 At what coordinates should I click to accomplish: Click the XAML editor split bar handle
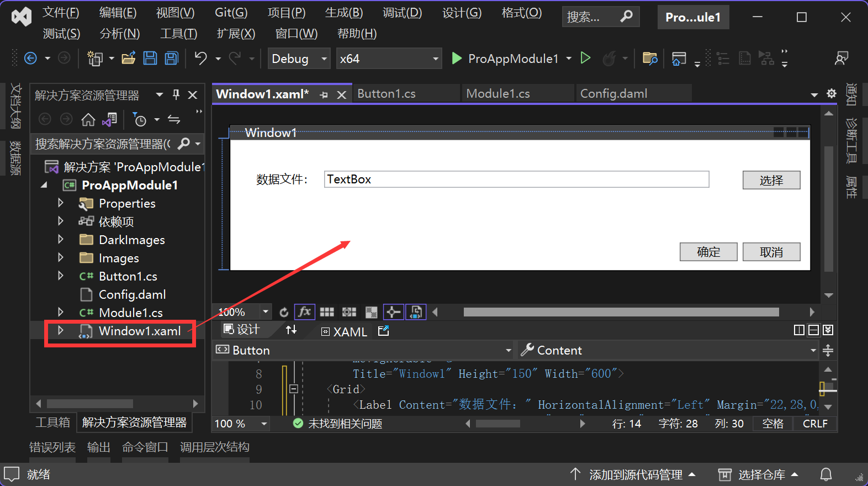point(828,350)
